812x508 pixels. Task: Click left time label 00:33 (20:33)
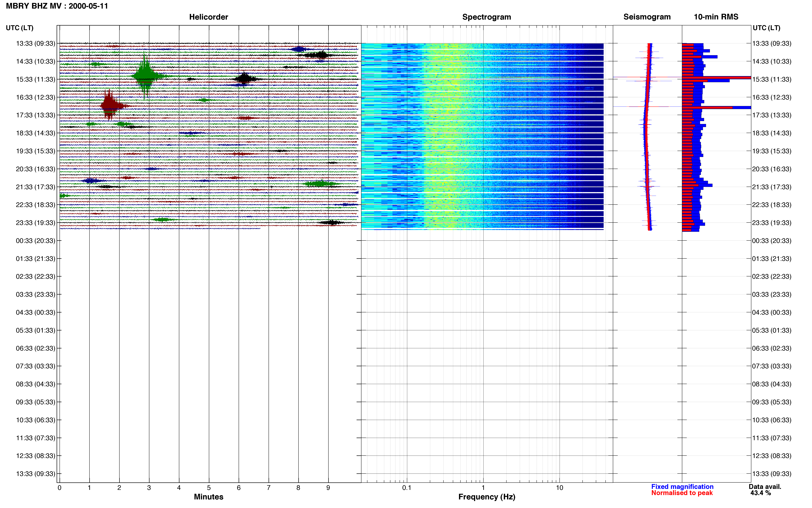tap(36, 240)
